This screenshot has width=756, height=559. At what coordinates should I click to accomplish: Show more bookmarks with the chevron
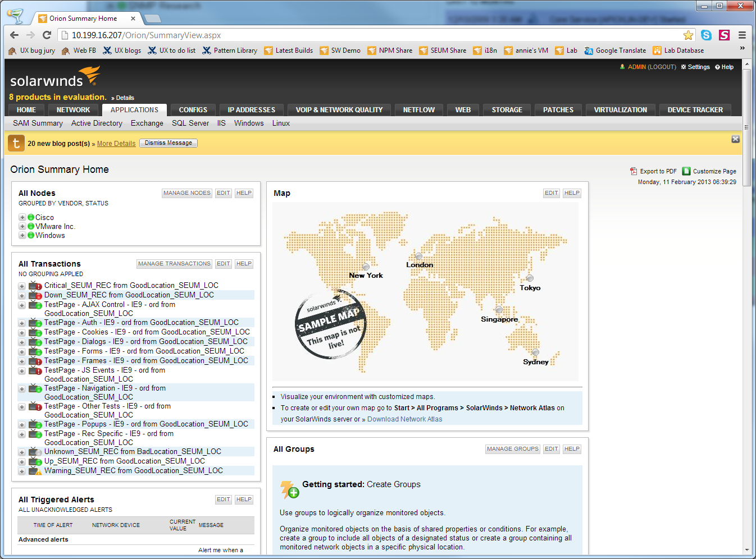coord(742,49)
